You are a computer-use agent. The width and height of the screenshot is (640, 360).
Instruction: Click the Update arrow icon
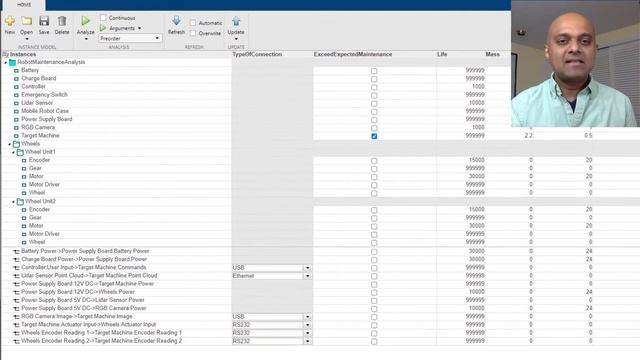click(x=236, y=21)
